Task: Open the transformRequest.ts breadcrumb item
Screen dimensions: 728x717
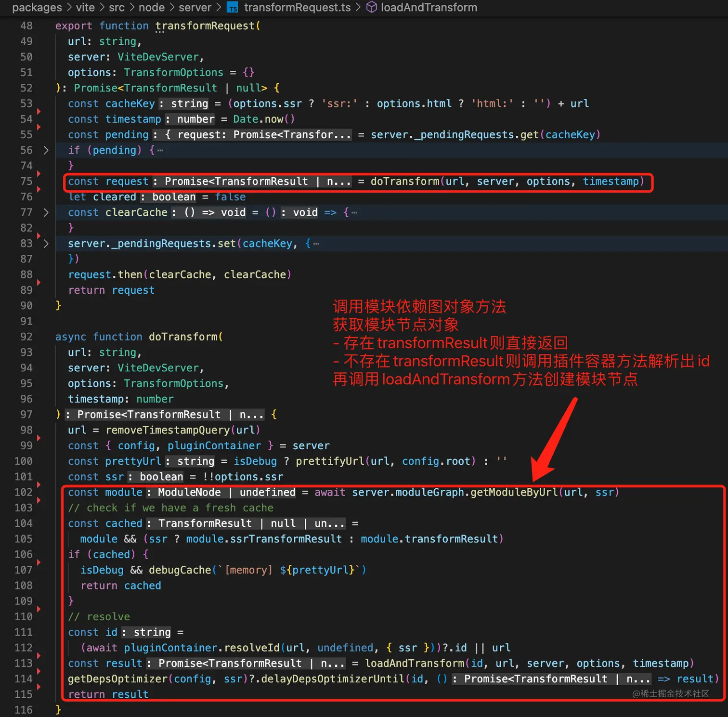Action: 297,7
